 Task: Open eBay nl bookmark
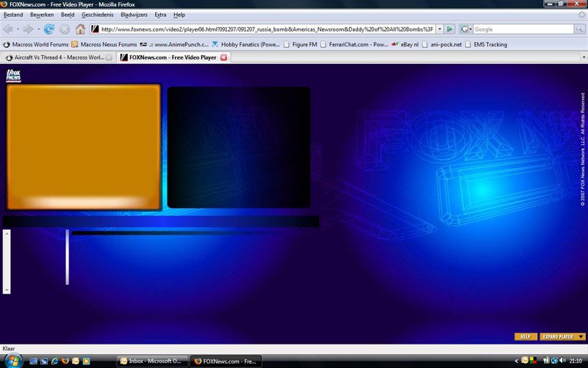click(x=405, y=44)
